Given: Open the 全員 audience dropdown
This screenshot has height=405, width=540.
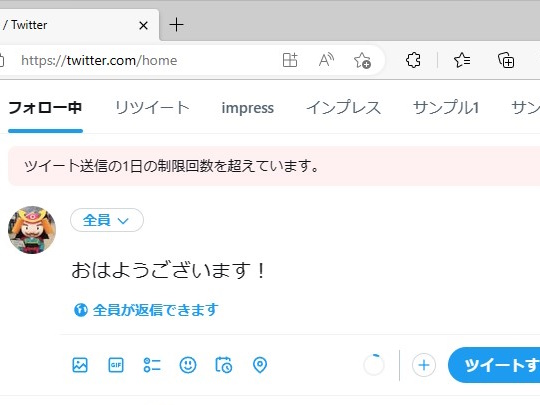Looking at the screenshot, I should point(107,220).
